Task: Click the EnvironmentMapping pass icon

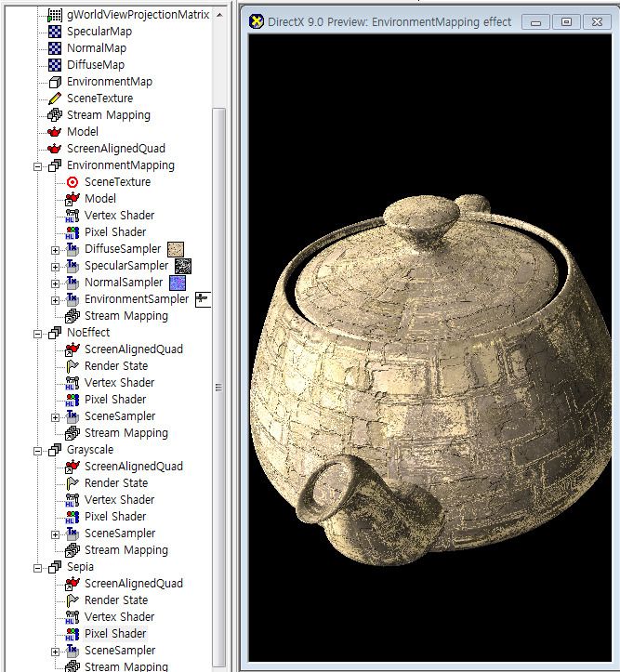Action: (x=55, y=165)
